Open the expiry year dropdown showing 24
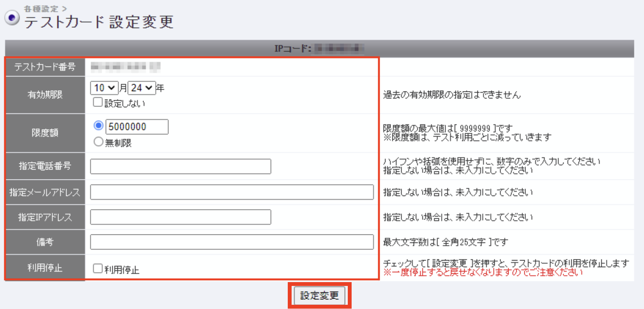Screen dimensions: 644x309 coord(142,88)
